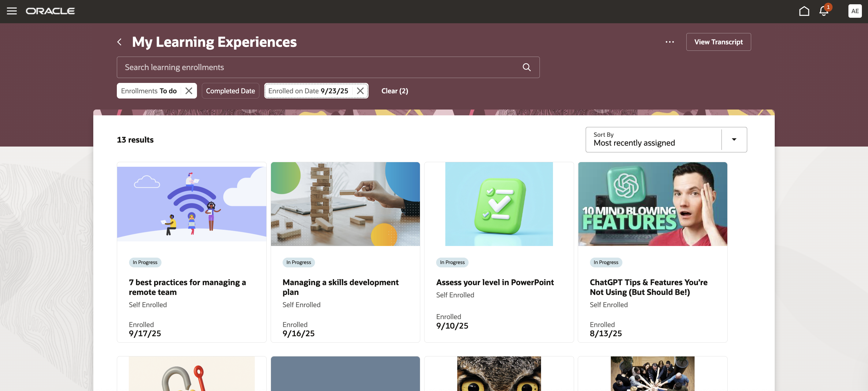Viewport: 868px width, 391px height.
Task: Click In Progress badge on remote team card
Action: pyautogui.click(x=145, y=262)
